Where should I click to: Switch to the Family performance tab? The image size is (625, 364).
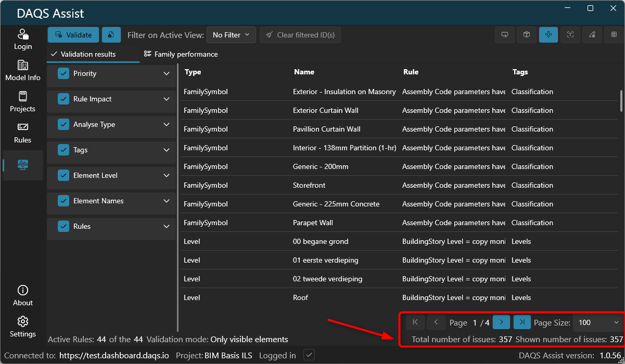(x=181, y=54)
